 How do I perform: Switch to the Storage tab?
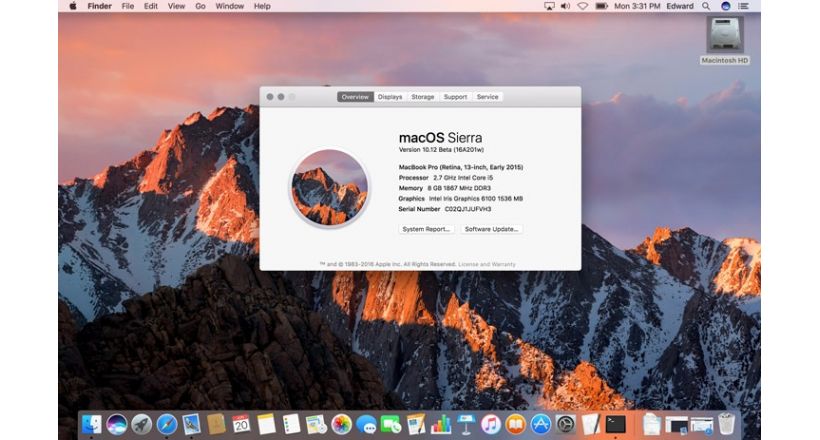(x=423, y=97)
